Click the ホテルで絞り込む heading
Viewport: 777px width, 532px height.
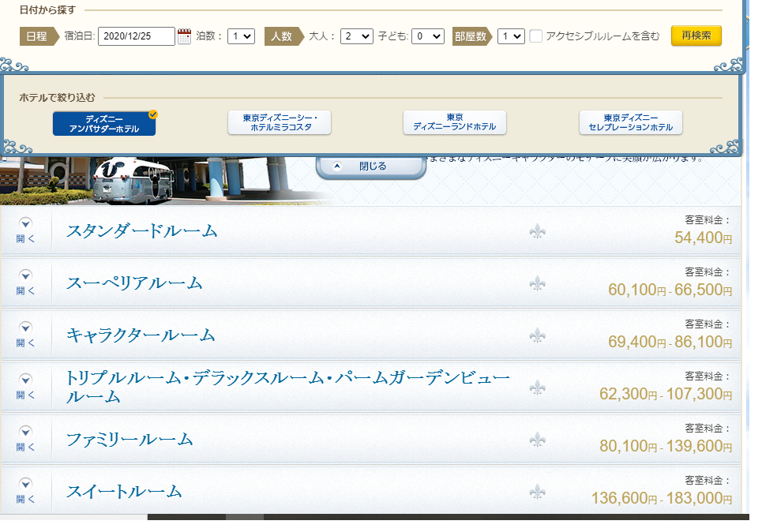pyautogui.click(x=57, y=98)
